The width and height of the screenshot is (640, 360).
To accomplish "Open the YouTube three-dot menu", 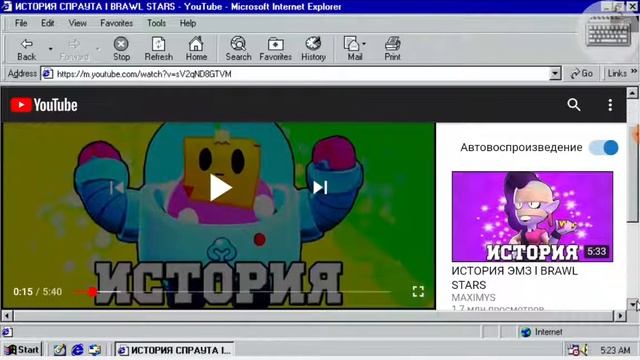I will click(x=610, y=105).
